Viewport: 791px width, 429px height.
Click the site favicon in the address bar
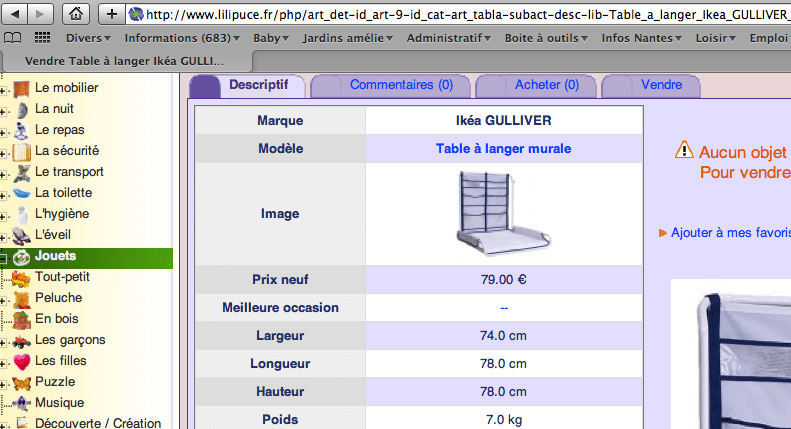(x=136, y=14)
